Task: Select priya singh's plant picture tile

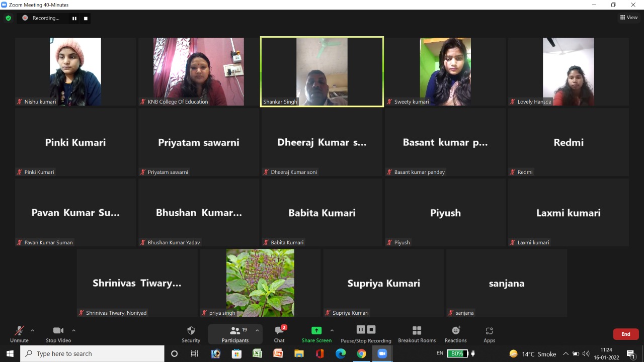Action: click(260, 283)
